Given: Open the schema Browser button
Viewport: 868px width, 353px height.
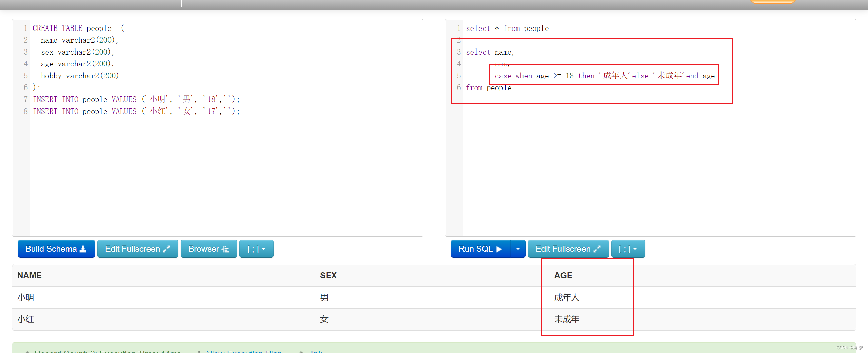Looking at the screenshot, I should tap(209, 249).
